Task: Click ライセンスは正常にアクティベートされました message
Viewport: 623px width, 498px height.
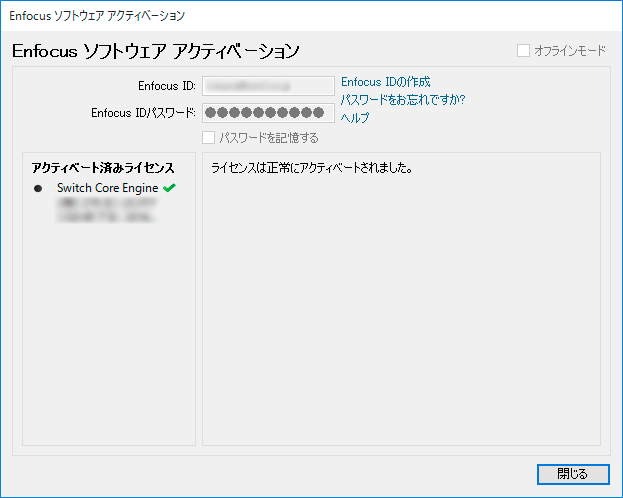Action: click(x=312, y=168)
